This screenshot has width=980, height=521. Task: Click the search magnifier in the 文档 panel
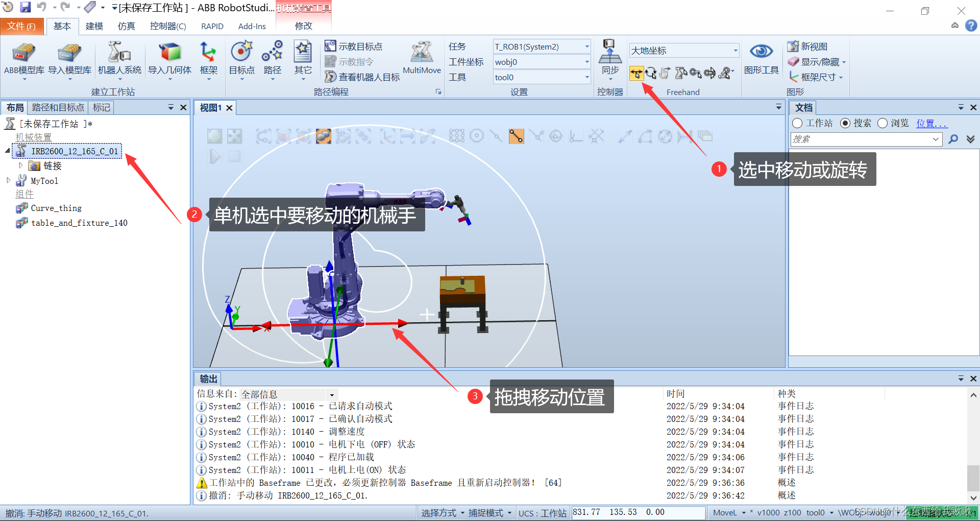pyautogui.click(x=953, y=139)
